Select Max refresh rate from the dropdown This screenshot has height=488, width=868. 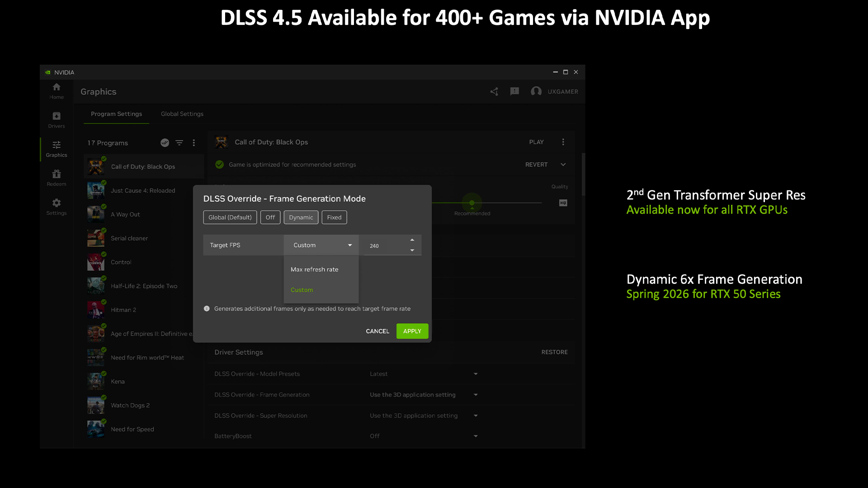point(314,269)
